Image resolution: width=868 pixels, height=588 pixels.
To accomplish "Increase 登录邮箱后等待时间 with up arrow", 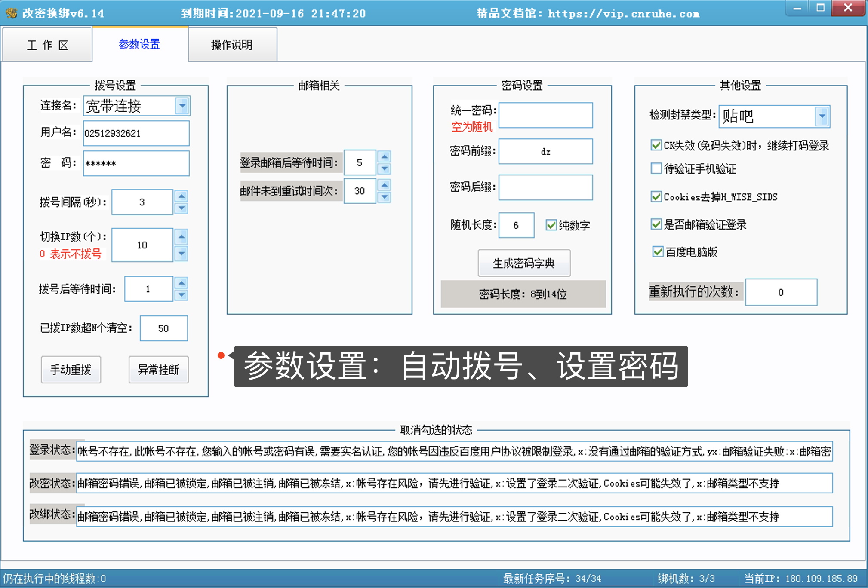I will (x=385, y=156).
